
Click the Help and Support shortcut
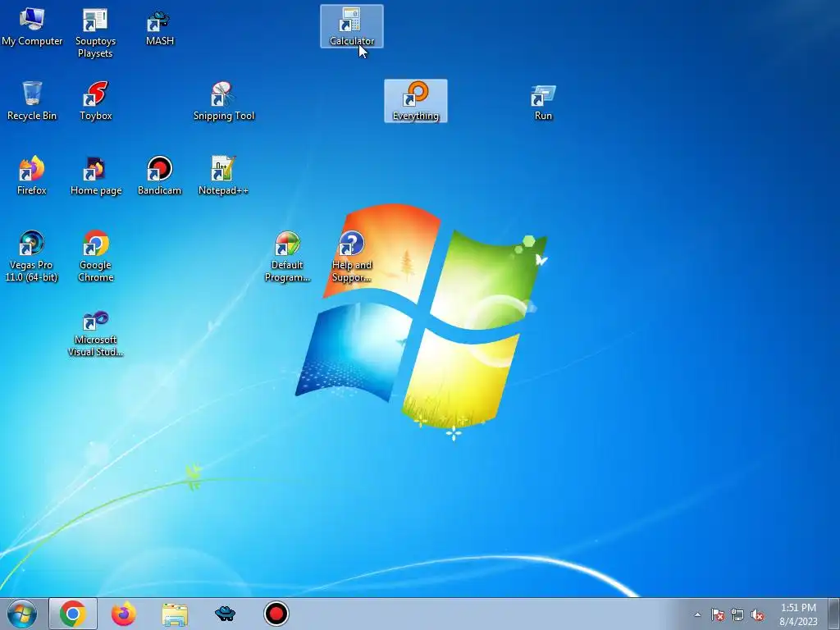(x=352, y=256)
